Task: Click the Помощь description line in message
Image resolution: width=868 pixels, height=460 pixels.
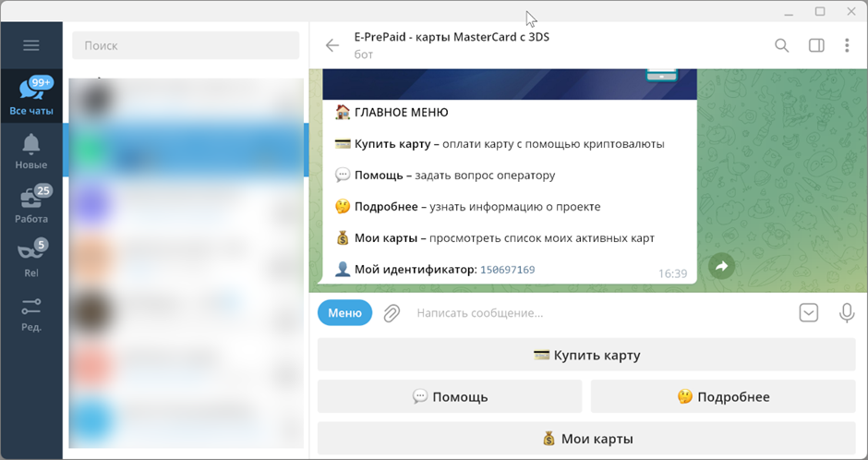Action: pyautogui.click(x=445, y=176)
